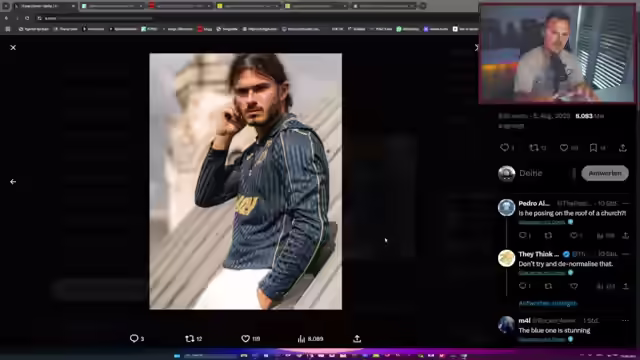640x360 pixels.
Task: Click the Antworten reply button
Action: point(605,173)
